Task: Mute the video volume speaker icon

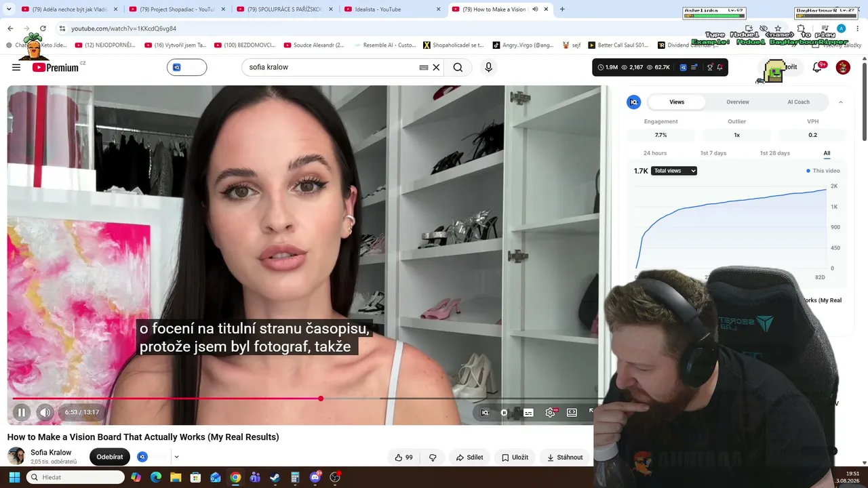Action: (x=45, y=412)
